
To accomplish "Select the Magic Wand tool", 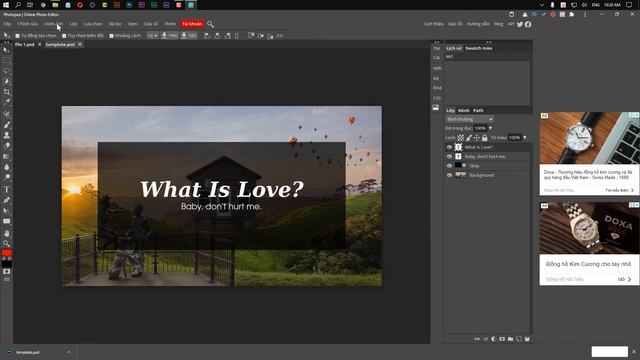I will tap(6, 81).
